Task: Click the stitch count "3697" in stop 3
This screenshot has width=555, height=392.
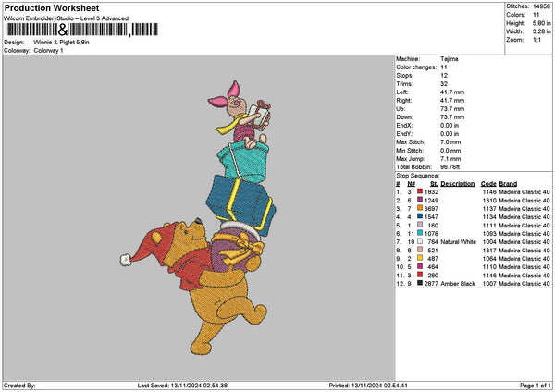Action: click(431, 208)
